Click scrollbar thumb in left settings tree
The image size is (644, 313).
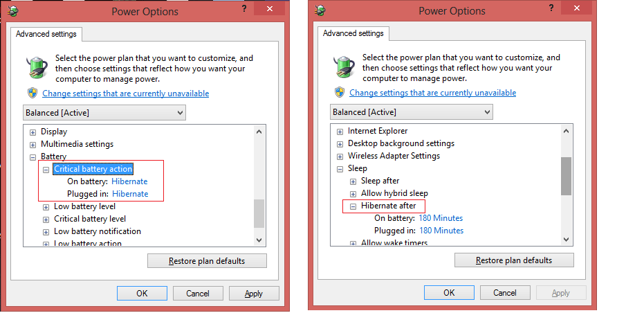259,213
